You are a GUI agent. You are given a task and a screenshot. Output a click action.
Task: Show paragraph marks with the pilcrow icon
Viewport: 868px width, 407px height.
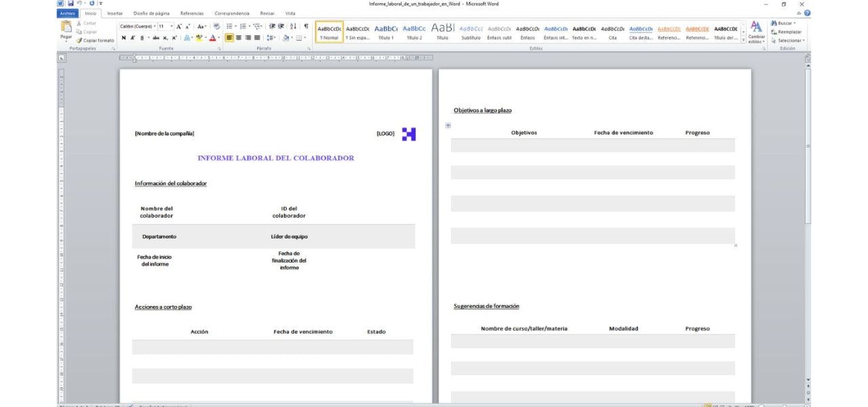coord(307,26)
